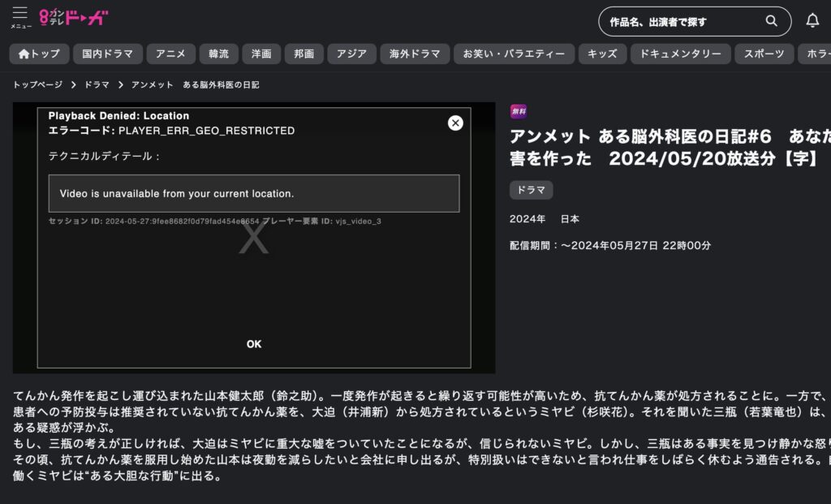Select the キッズ category
This screenshot has width=831, height=504.
(x=602, y=54)
